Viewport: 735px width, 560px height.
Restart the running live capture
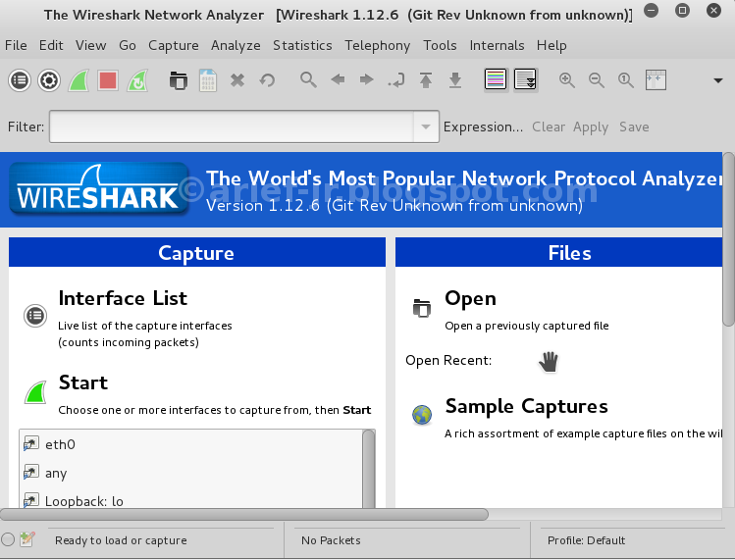[137, 80]
